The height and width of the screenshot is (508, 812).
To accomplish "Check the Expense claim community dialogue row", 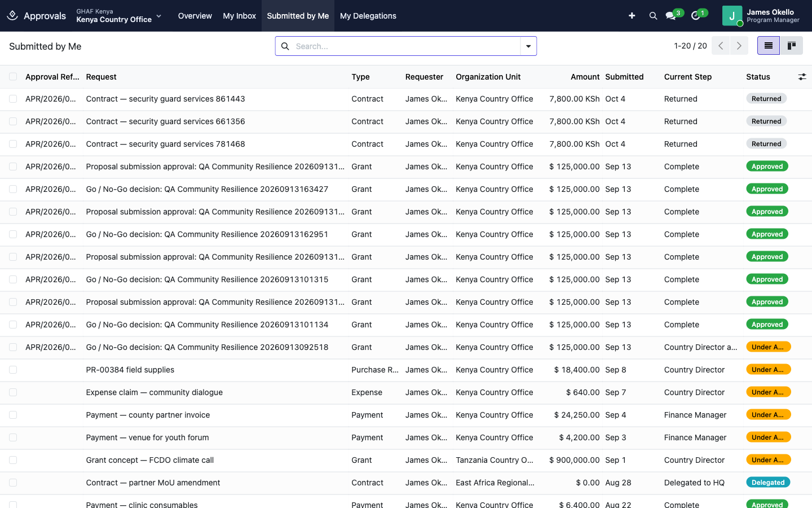I will coord(13,392).
